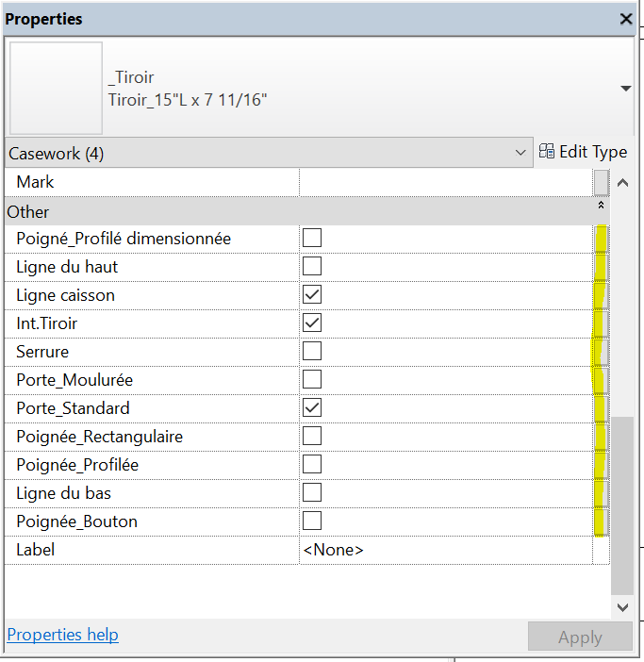Open the type selector dropdown arrow

pos(626,89)
